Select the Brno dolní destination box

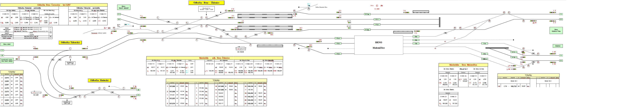coord(7,44)
